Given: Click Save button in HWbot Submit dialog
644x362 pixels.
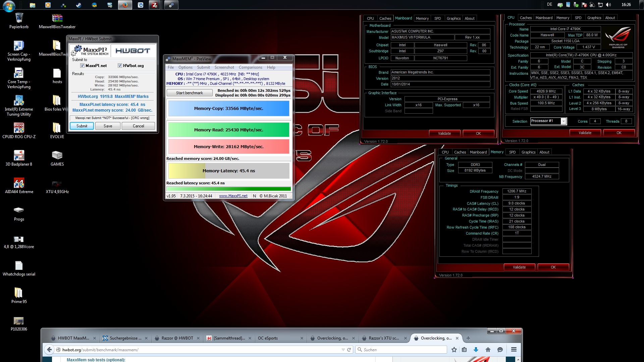Looking at the screenshot, I should [x=108, y=126].
